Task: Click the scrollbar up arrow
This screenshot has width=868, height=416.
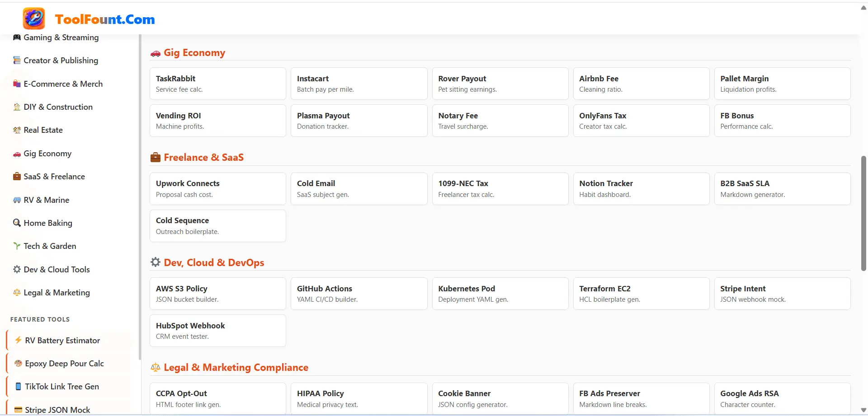Action: tap(863, 8)
